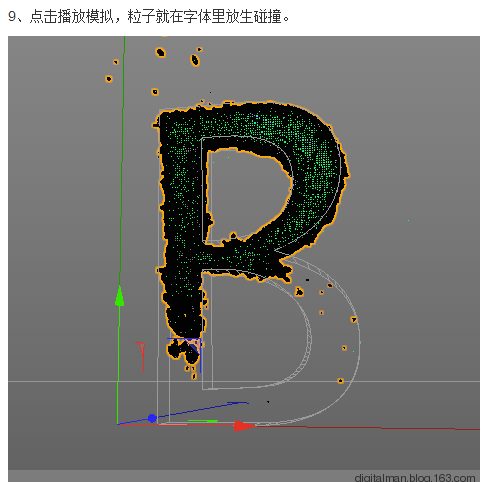Click the step 9 caption text
Screen dimensions: 484x482
(x=149, y=16)
